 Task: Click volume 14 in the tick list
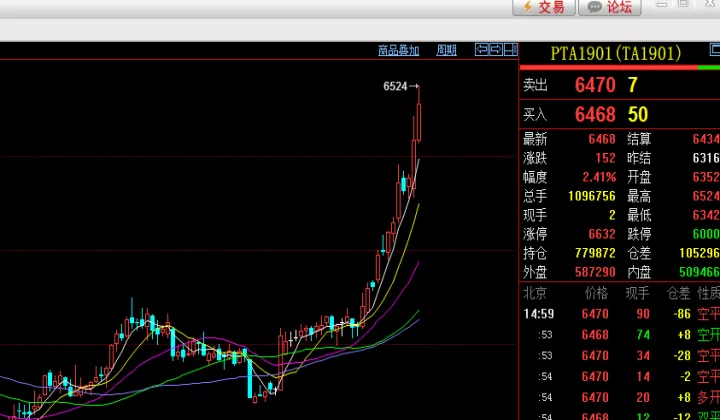[x=643, y=377]
